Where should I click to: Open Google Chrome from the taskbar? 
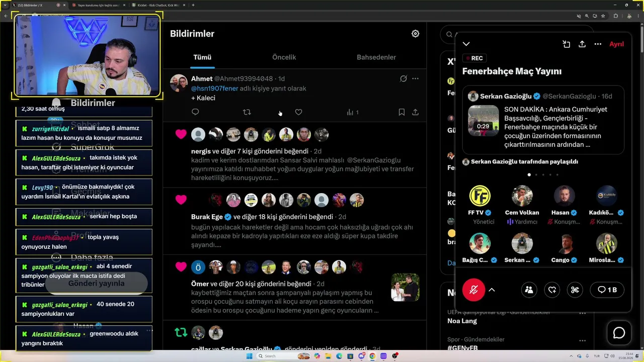tap(372, 356)
